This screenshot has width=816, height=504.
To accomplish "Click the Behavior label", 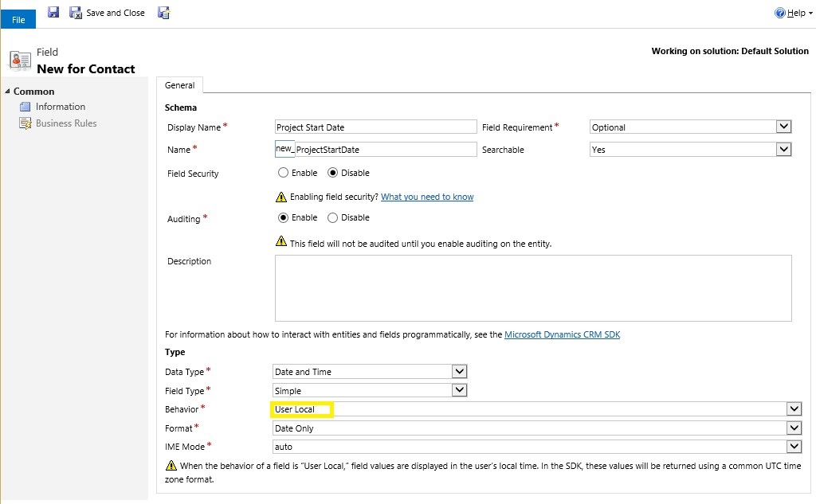I will coord(182,409).
